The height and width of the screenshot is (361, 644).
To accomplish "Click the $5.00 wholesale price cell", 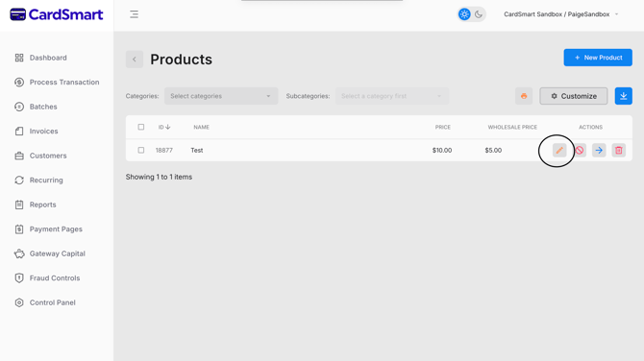I will 493,150.
